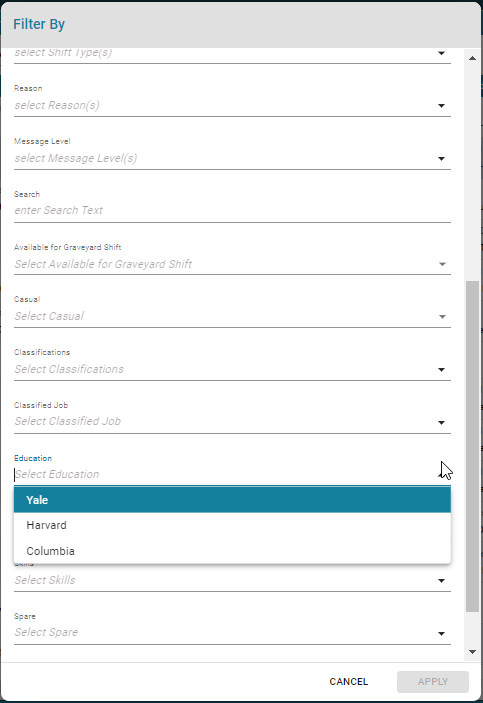Select Yale from the Education list

pyautogui.click(x=232, y=499)
